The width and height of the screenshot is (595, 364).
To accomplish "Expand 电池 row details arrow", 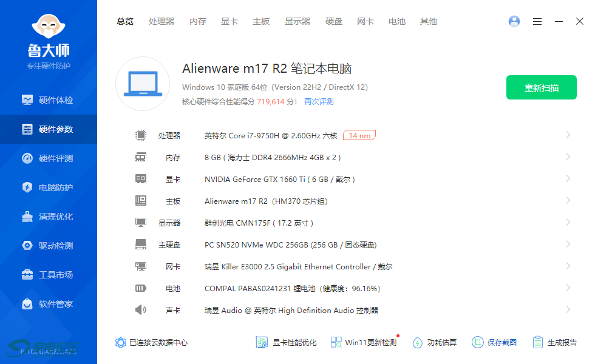I will pyautogui.click(x=568, y=288).
